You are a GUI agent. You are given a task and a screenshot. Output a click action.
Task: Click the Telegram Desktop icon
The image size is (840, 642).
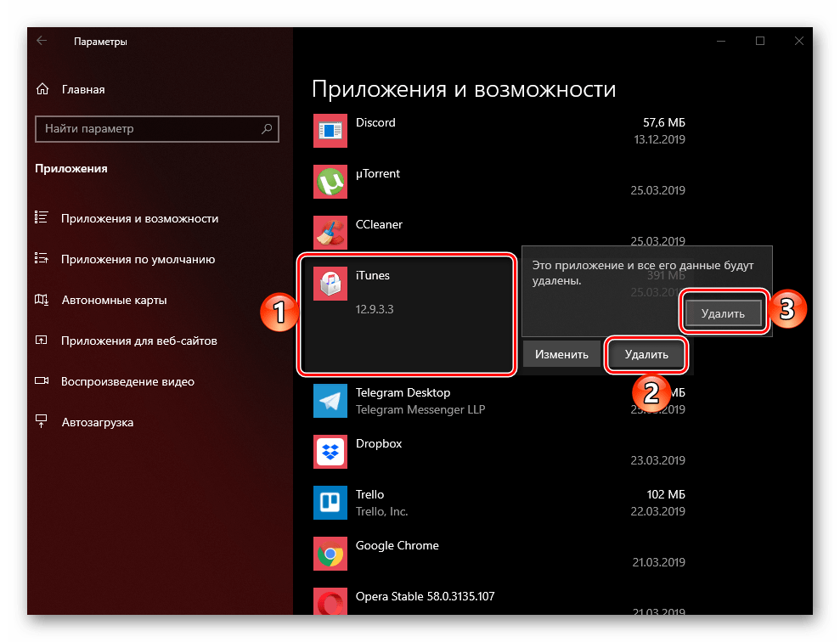pyautogui.click(x=330, y=401)
